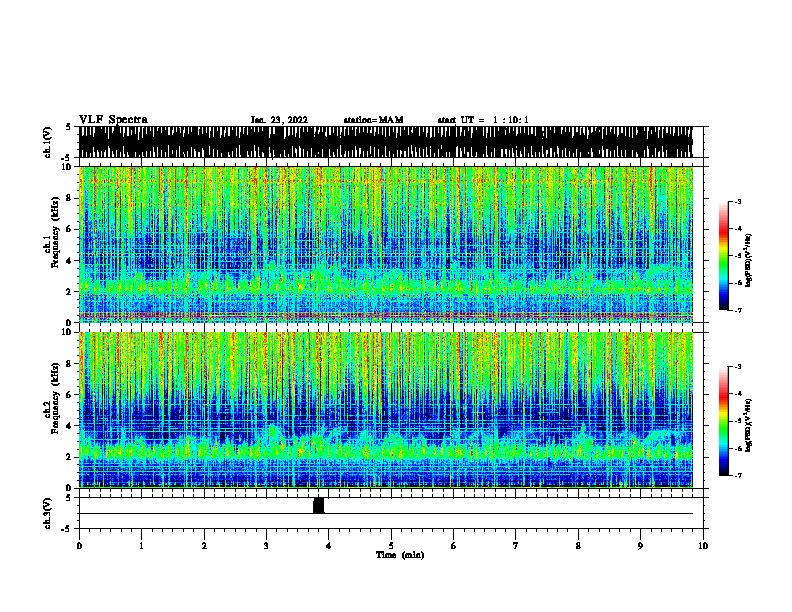
Task: Click the log(PSD) label beside ch.1 colorbar
Action: 748,261
